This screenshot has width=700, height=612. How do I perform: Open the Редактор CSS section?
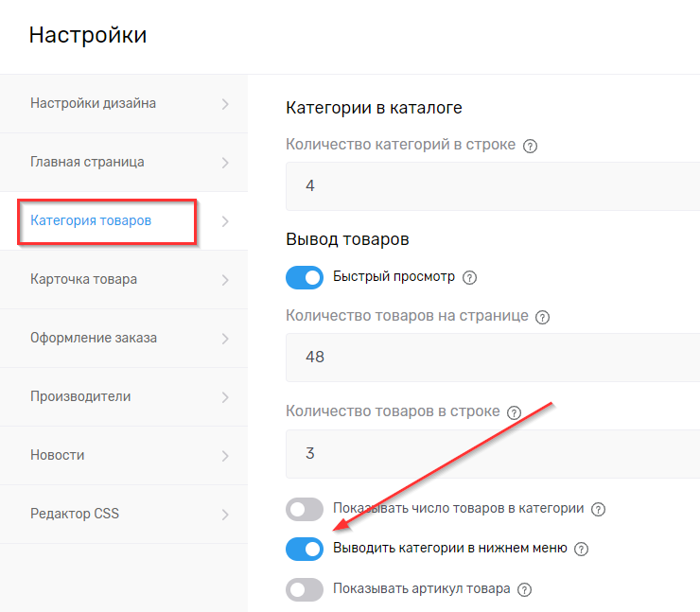[75, 515]
